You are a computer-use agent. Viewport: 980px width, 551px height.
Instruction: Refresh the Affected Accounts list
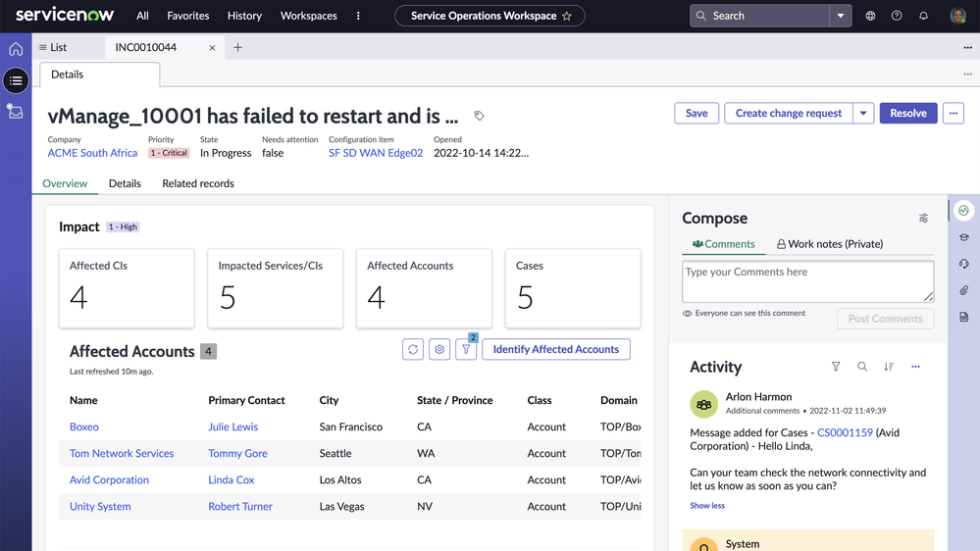412,349
